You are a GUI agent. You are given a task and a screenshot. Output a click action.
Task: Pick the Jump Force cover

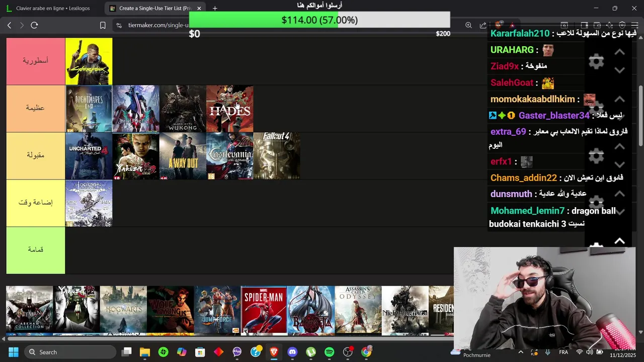[217, 310]
